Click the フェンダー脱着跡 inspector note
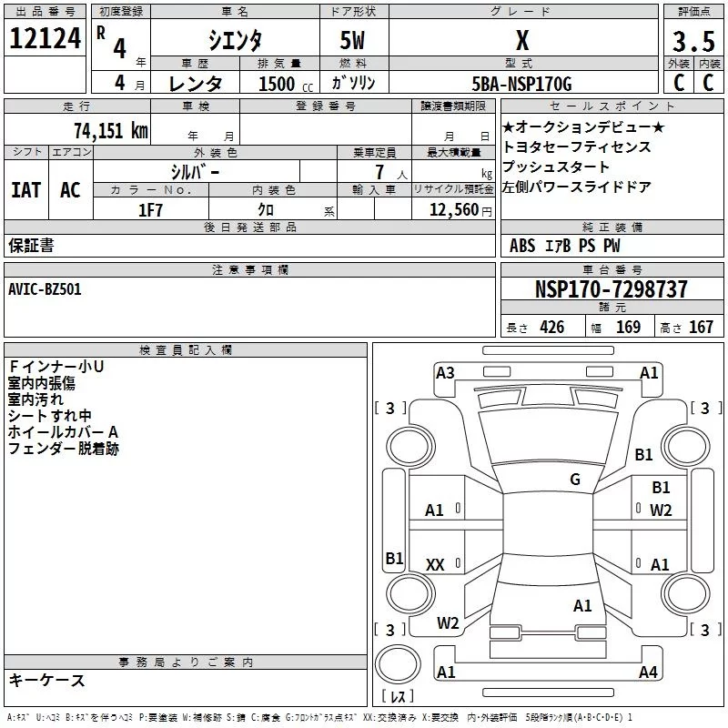Viewport: 728px width, 728px height. (64, 449)
